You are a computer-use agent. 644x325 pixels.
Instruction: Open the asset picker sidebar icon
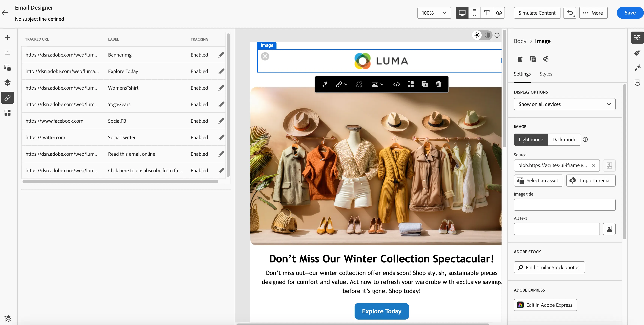click(x=8, y=68)
